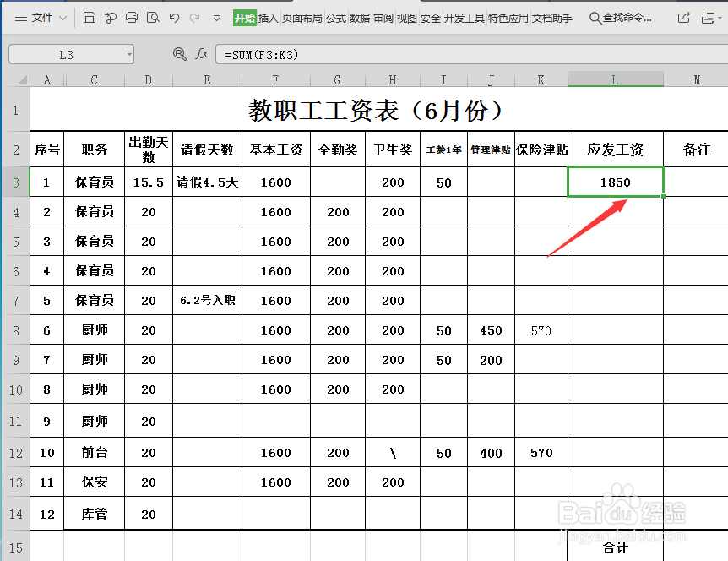Open print preview from the toolbar
Viewport: 728px width, 561px height.
155,16
